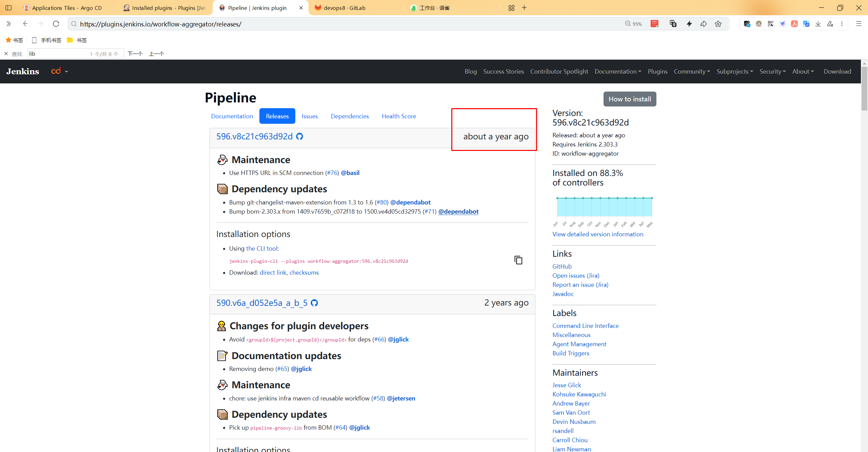Toggle the browser sidebar panel icon

(8, 7)
